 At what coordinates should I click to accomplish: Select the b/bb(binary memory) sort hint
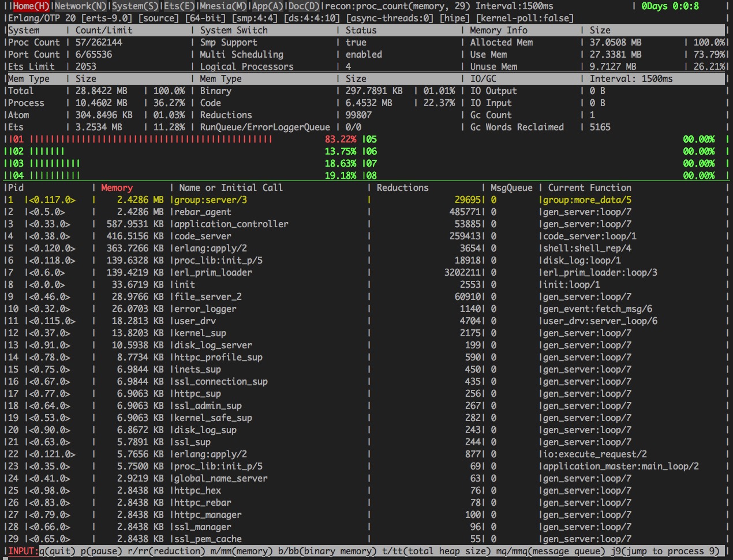pos(327,551)
